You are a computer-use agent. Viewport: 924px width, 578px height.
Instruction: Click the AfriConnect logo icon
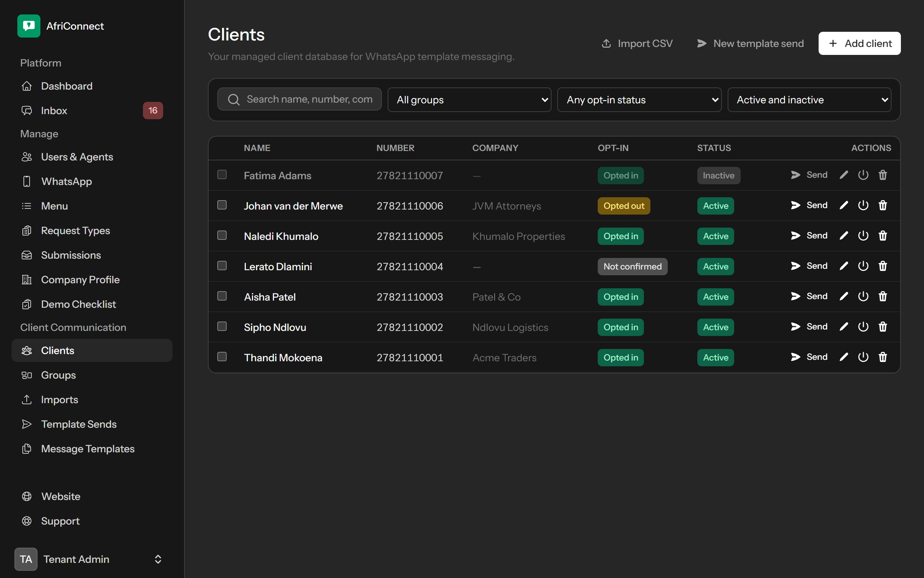pos(29,26)
